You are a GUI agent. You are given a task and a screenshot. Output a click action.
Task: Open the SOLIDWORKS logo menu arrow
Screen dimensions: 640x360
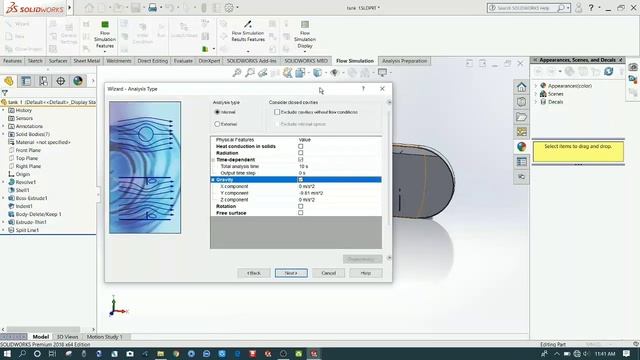[69, 7]
